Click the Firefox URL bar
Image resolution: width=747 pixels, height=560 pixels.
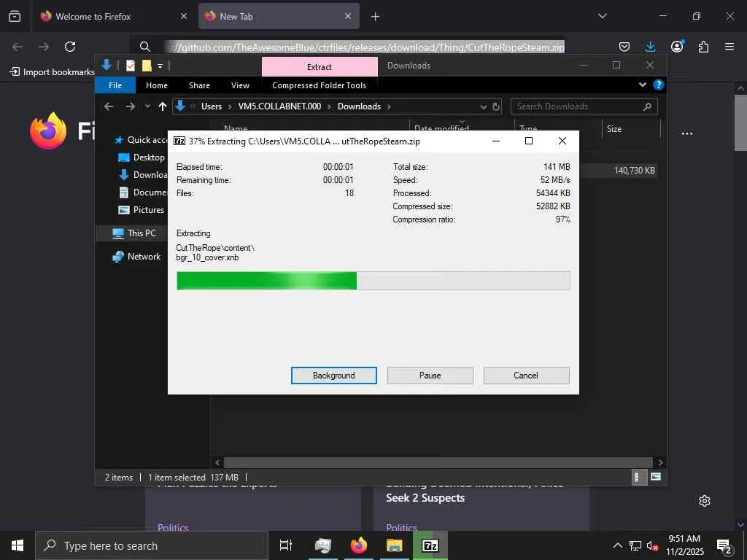click(366, 47)
